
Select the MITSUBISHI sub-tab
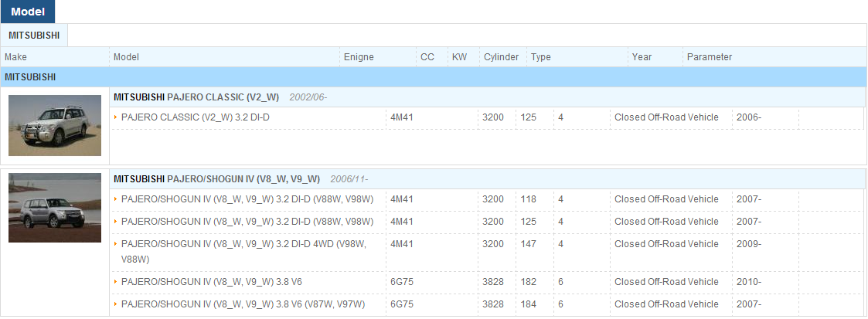[34, 36]
